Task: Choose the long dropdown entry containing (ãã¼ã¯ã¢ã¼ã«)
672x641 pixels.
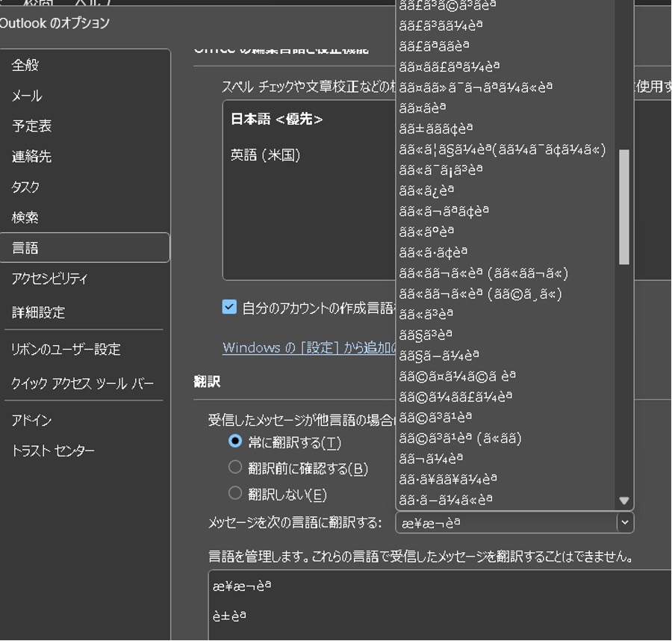Action: [503, 149]
